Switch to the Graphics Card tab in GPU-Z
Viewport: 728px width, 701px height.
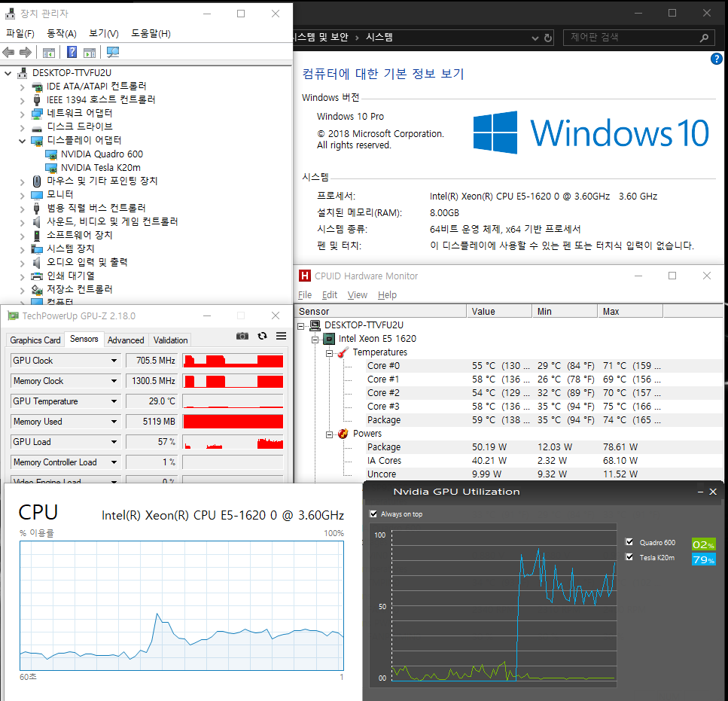35,340
